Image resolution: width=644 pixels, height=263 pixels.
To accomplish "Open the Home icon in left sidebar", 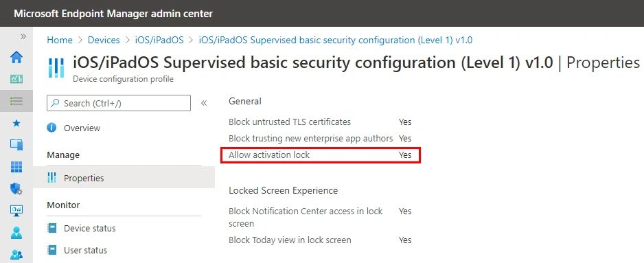I will click(16, 57).
